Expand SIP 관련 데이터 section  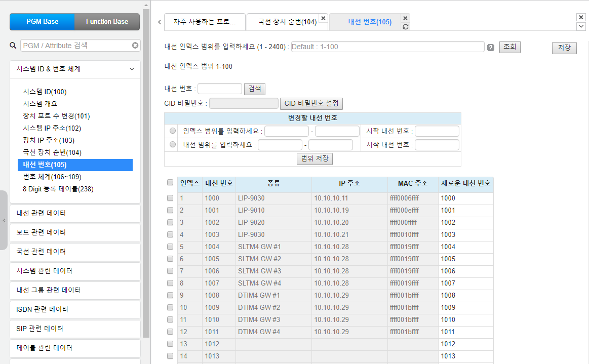coord(75,329)
